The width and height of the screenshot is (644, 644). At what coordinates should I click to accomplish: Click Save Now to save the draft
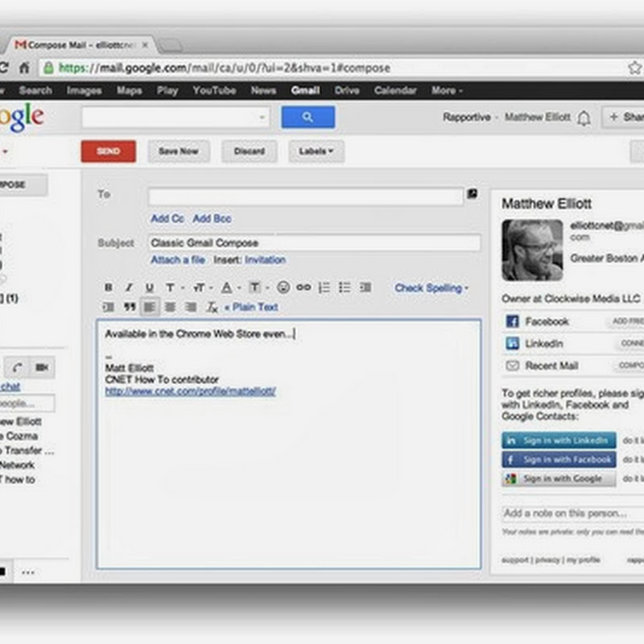[179, 151]
